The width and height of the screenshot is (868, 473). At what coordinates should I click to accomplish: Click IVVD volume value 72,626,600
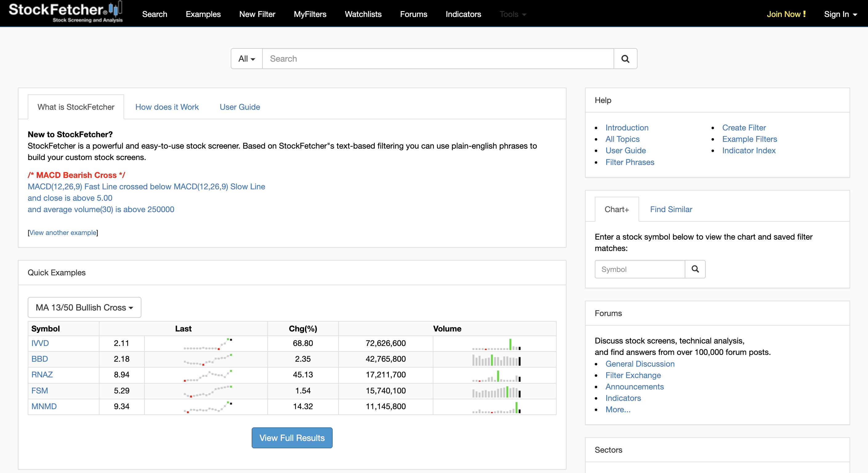click(x=385, y=343)
